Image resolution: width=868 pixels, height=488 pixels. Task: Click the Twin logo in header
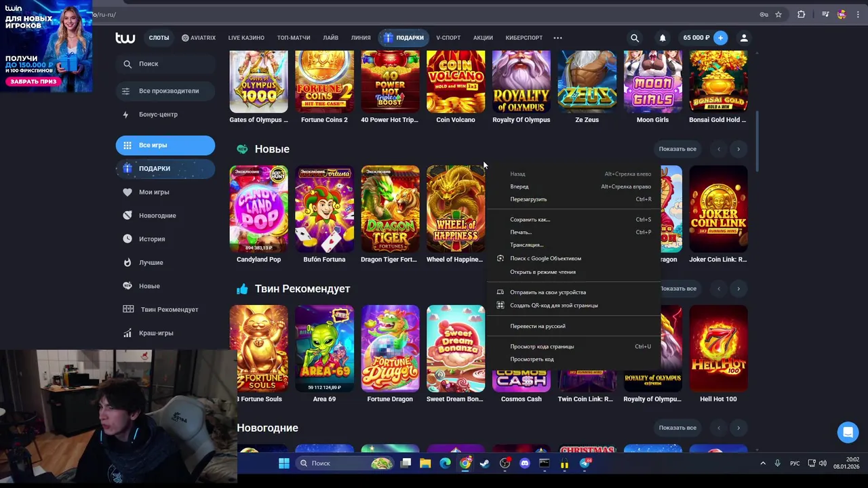point(125,38)
